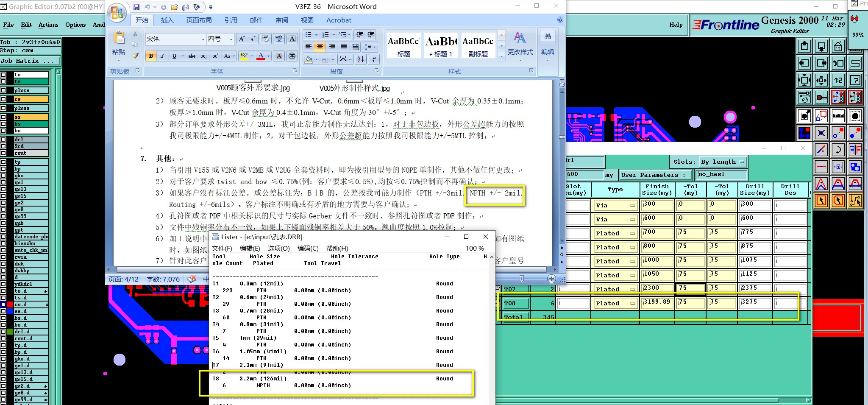Image resolution: width=868 pixels, height=405 pixels.
Task: Toggle checkbox for layer 'cs'
Action: [x=3, y=99]
